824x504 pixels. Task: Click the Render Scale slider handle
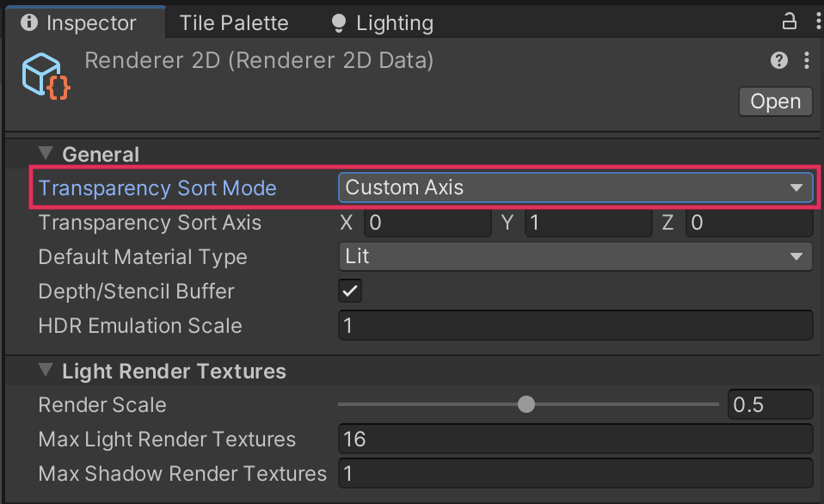coord(526,404)
